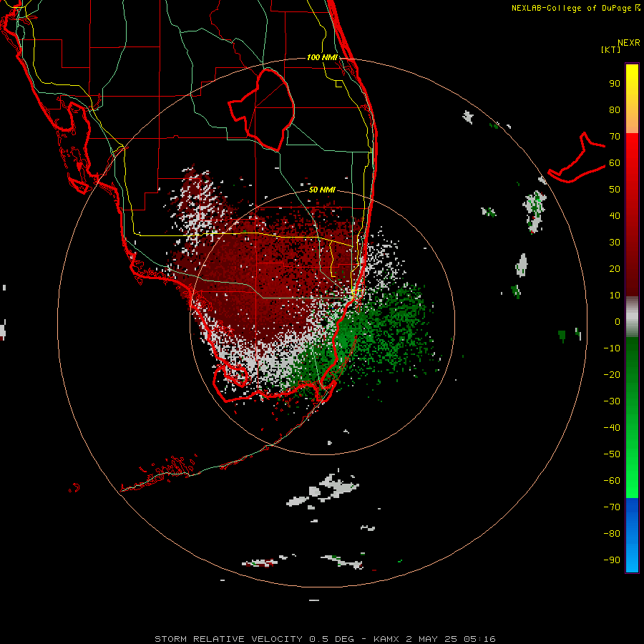Pick the yellow segment of the color bar
Image resolution: width=644 pixels, height=644 pixels.
(x=632, y=99)
